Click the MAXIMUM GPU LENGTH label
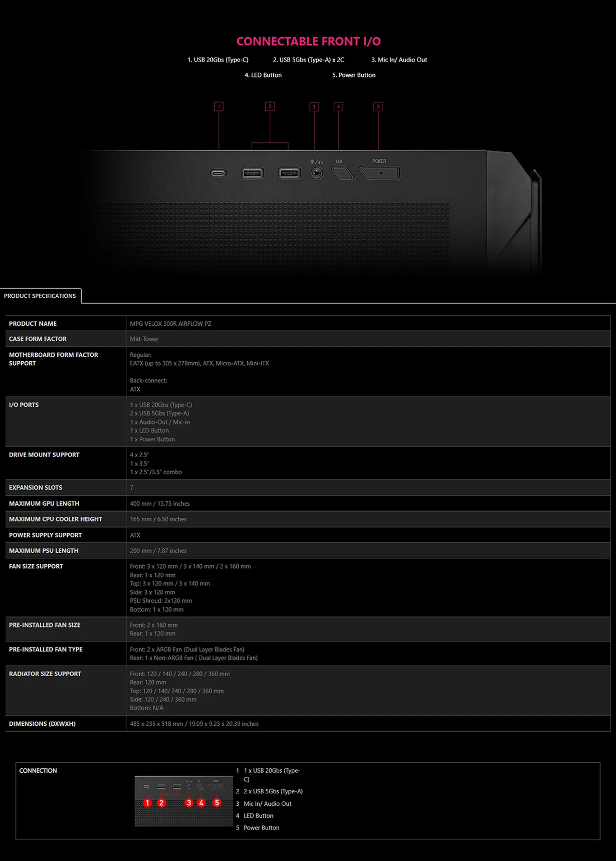This screenshot has width=616, height=861. (44, 504)
